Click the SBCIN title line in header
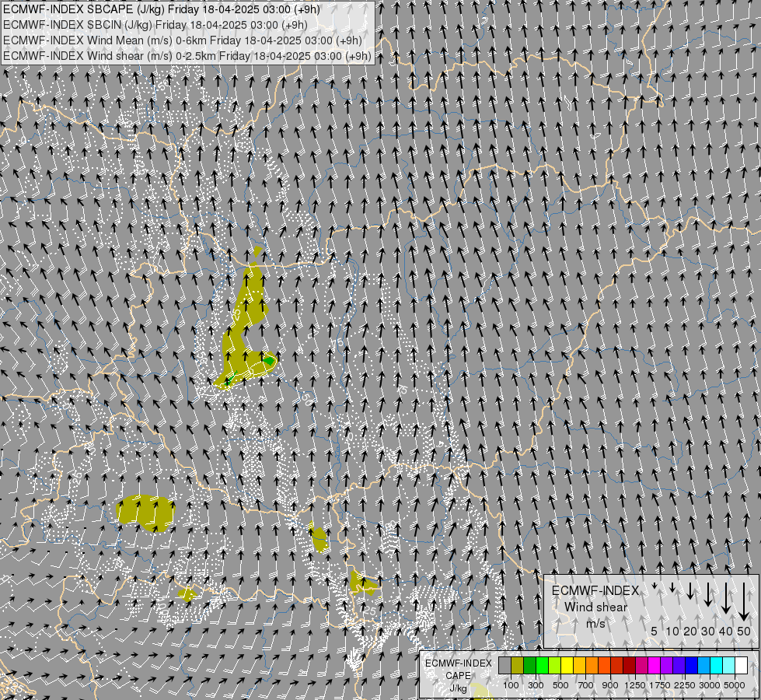Viewport: 761px width, 700px height. 155,25
